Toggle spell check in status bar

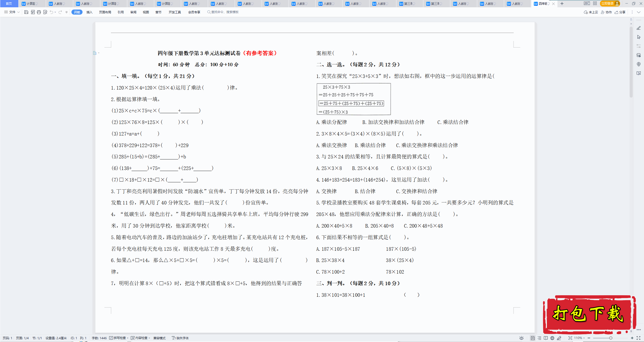click(x=117, y=338)
